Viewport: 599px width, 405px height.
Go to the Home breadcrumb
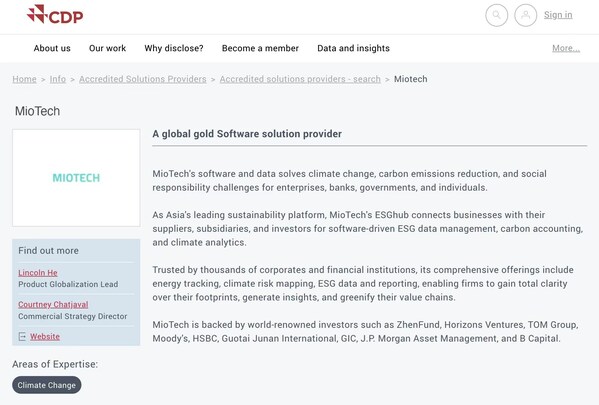(24, 79)
